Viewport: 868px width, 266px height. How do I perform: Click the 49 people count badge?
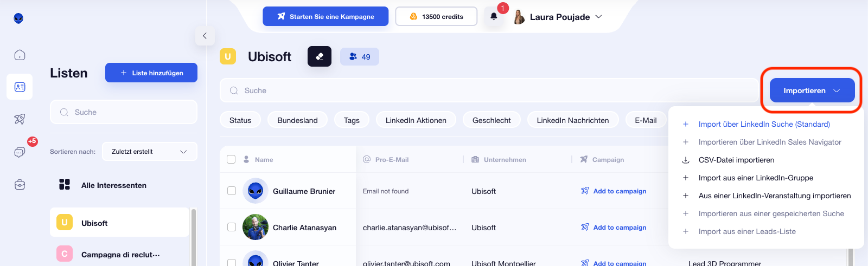(360, 56)
